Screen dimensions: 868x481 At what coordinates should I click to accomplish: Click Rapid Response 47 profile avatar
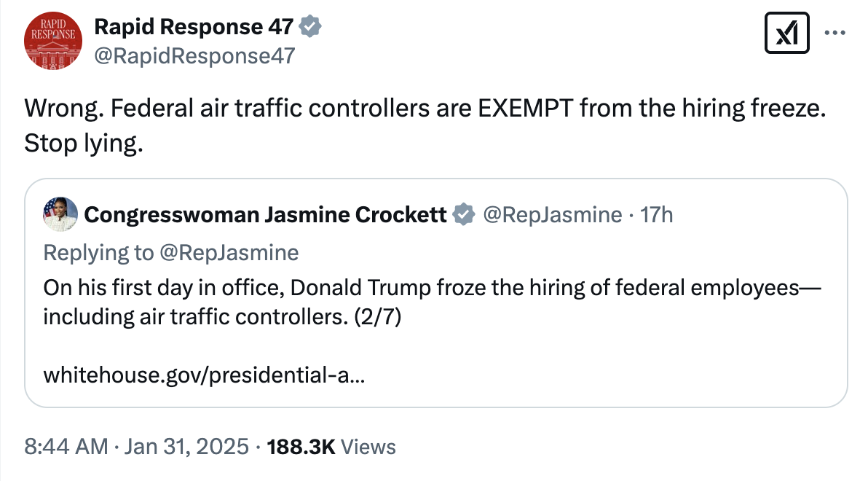tap(52, 41)
